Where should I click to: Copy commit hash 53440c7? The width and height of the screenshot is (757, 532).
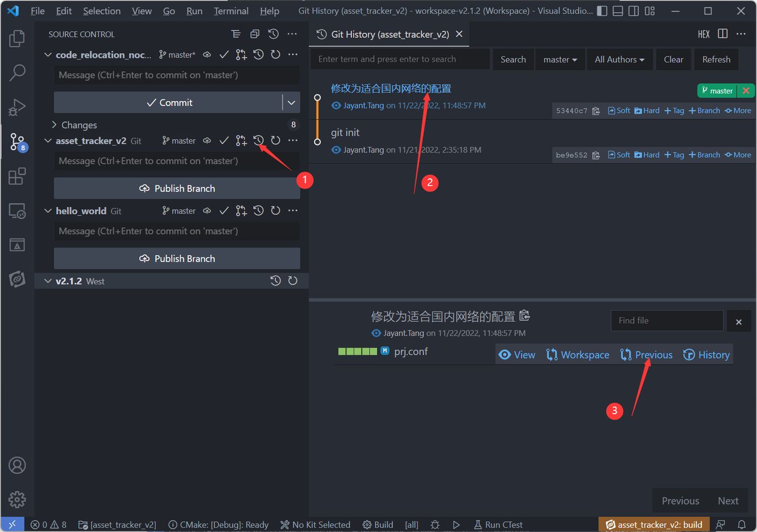click(x=596, y=111)
